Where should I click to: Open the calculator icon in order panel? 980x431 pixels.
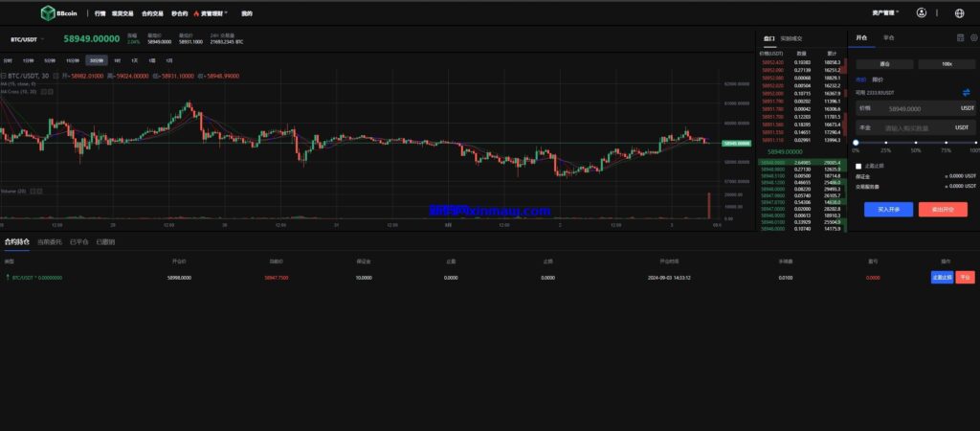click(960, 38)
